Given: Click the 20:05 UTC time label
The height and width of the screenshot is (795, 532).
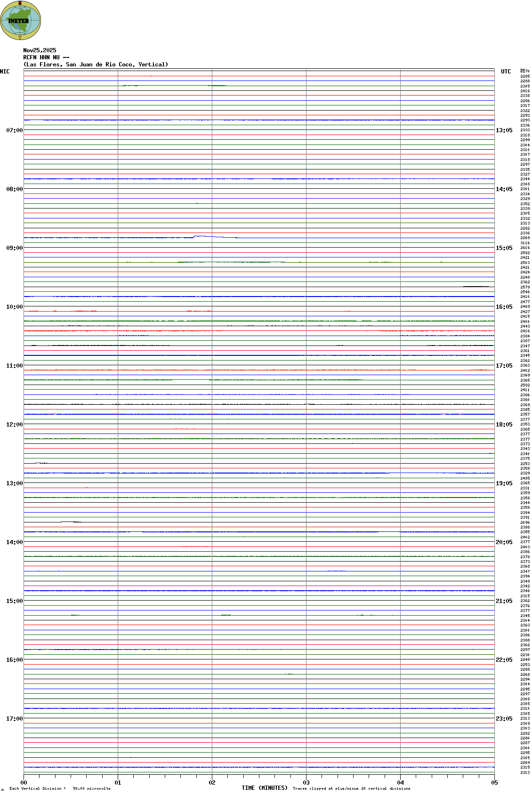Looking at the screenshot, I should [x=504, y=542].
